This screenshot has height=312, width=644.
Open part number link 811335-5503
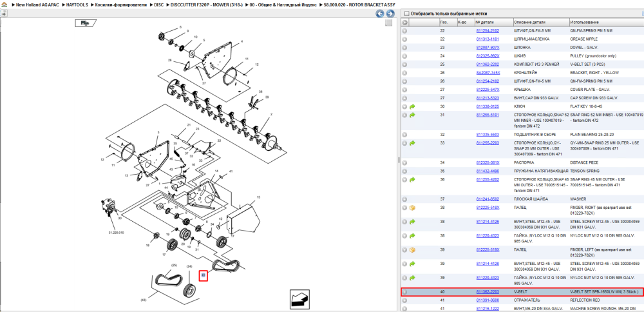(488, 135)
